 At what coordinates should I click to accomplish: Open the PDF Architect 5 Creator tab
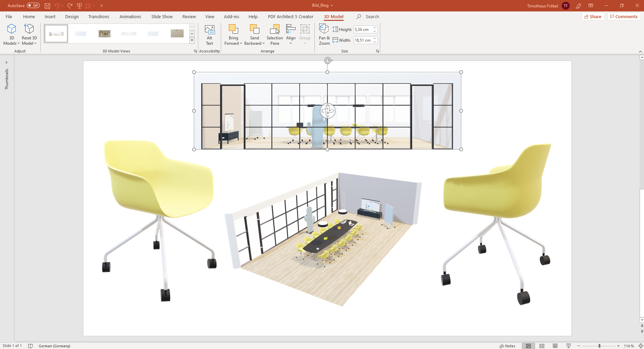pos(291,16)
